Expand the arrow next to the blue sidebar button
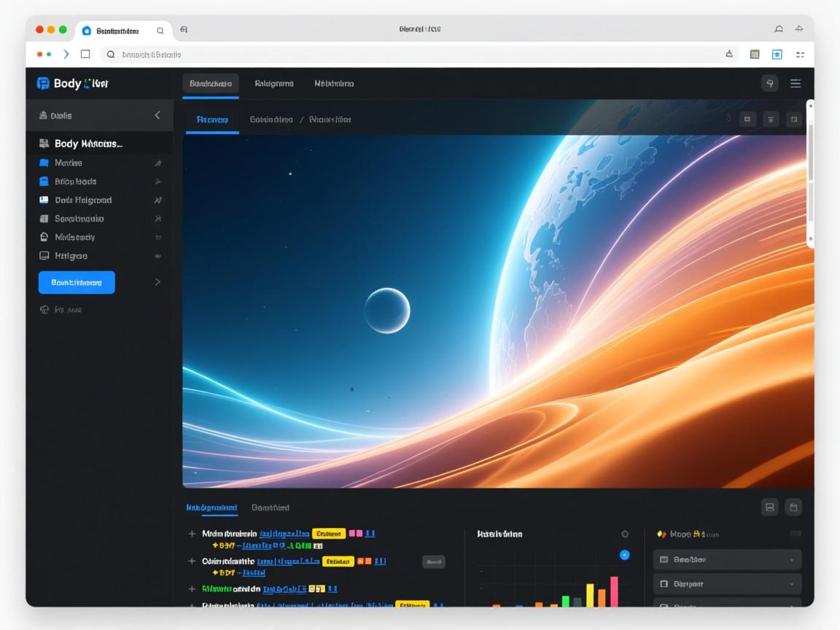Screen dimensions: 840x630 point(157,282)
